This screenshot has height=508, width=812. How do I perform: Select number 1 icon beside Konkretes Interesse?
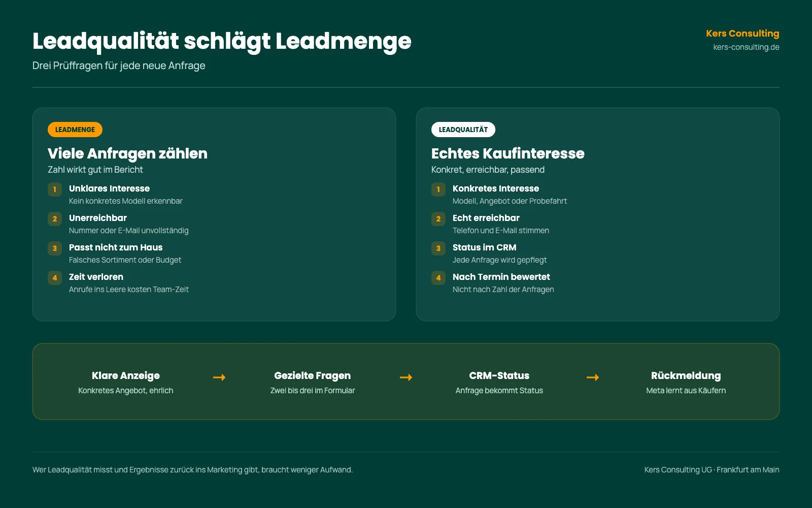(438, 189)
